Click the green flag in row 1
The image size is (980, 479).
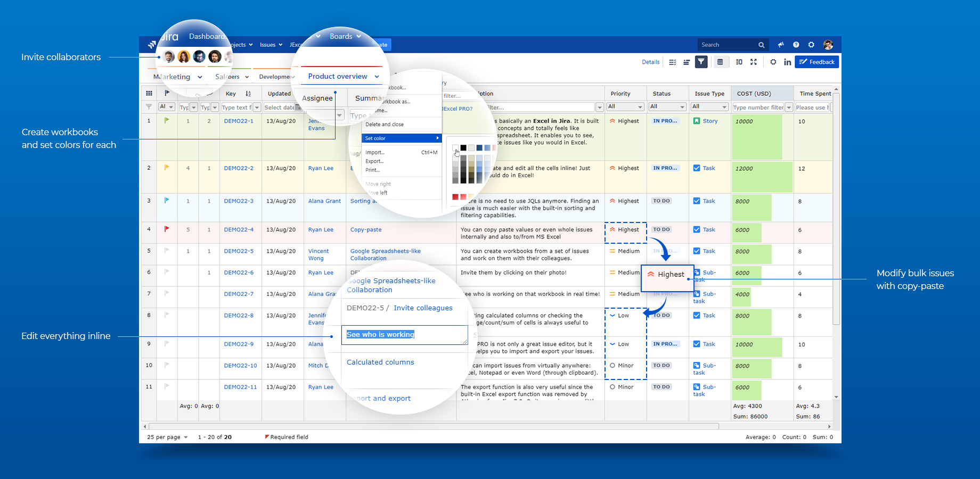pyautogui.click(x=167, y=120)
